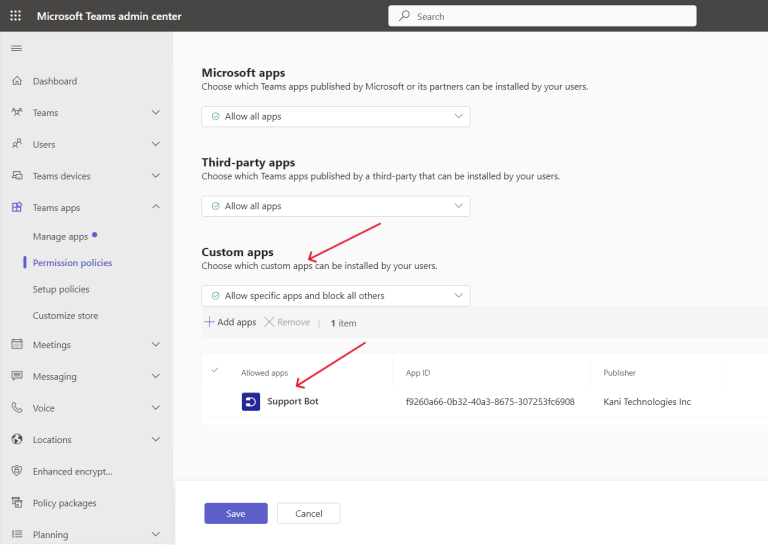
Task: Click the plus icon beside Add apps
Action: point(209,322)
